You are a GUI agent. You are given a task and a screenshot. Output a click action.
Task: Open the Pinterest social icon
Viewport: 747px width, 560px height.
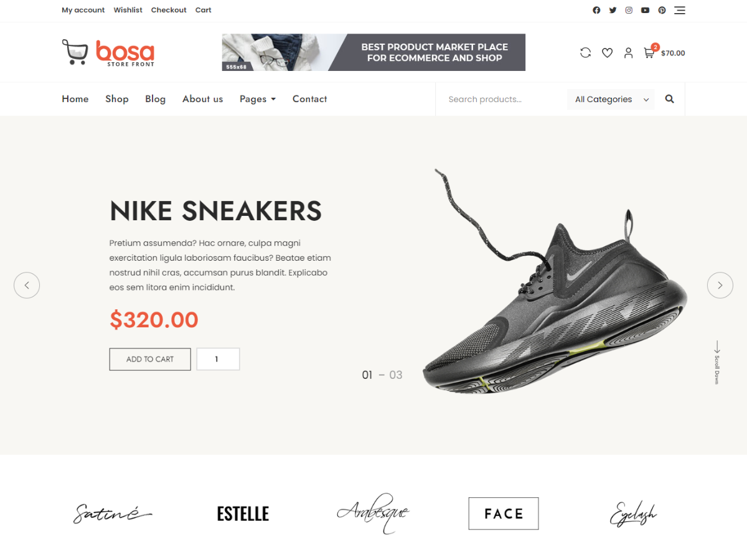662,10
